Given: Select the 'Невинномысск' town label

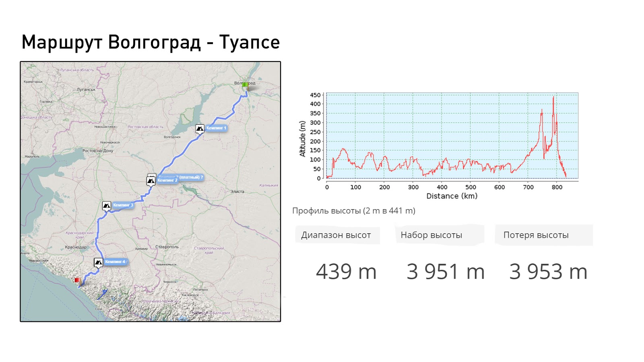Looking at the screenshot, I should coord(166,264).
